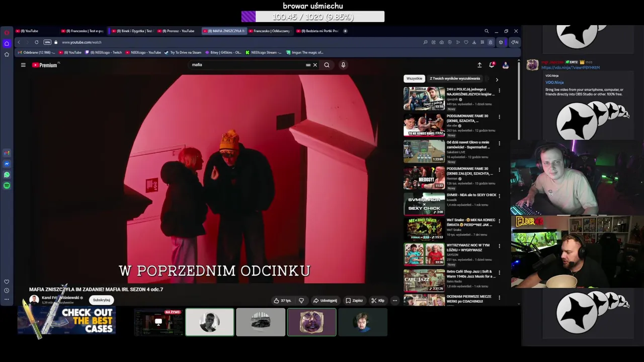The width and height of the screenshot is (644, 362).
Task: Open the vdo.ninja link in chat
Action: pyautogui.click(x=571, y=67)
